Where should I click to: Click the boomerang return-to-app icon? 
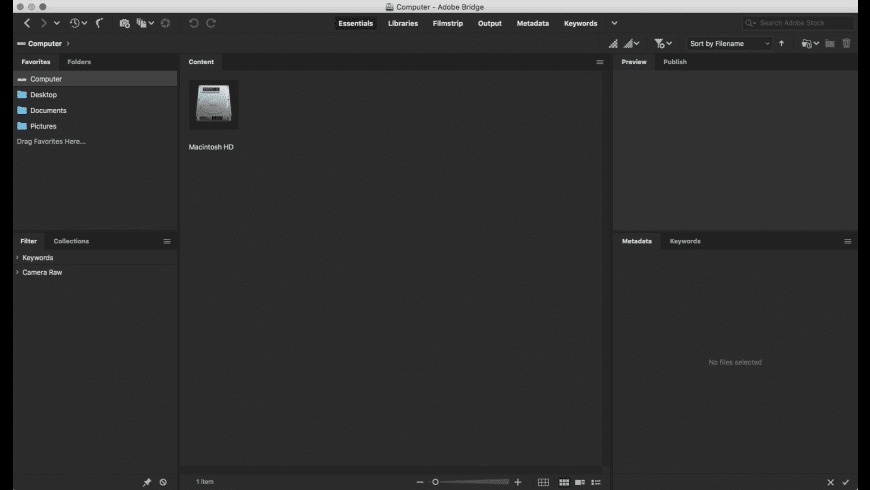coord(100,23)
